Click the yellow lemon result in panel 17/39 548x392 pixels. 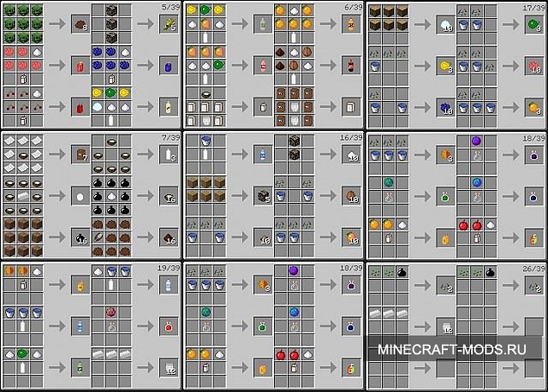pyautogui.click(x=445, y=65)
